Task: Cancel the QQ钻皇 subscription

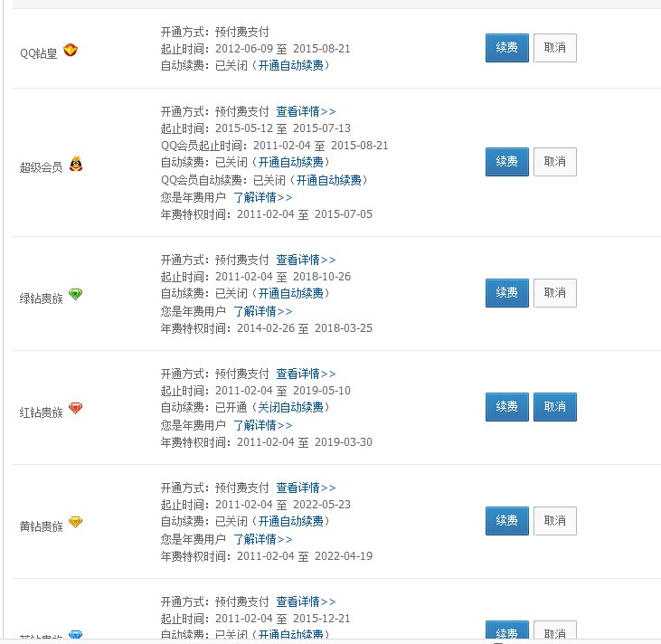Action: (555, 48)
